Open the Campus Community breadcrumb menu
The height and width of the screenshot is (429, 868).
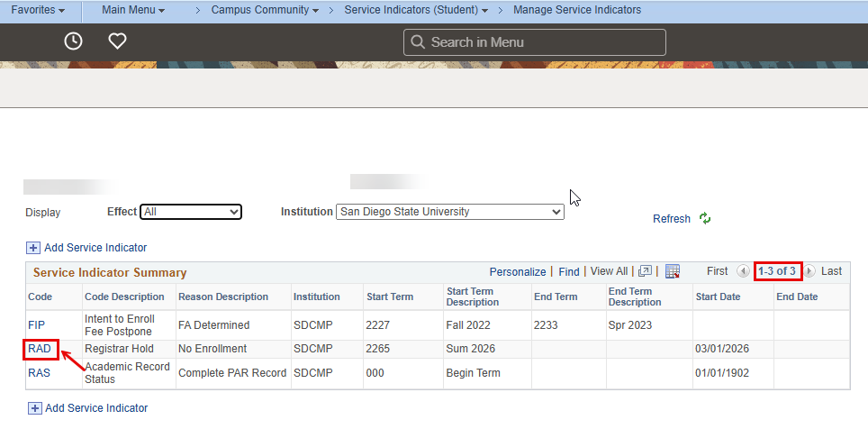(x=265, y=10)
